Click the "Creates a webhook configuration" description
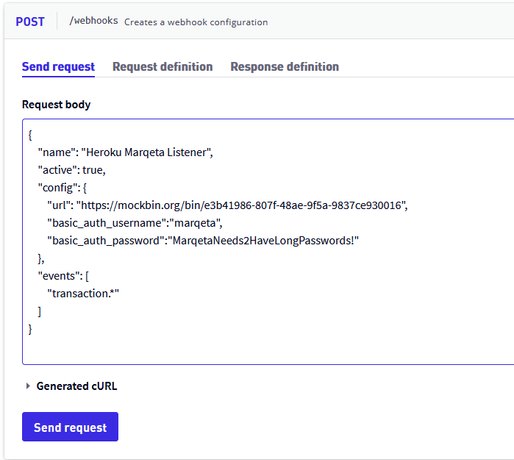 click(x=196, y=22)
